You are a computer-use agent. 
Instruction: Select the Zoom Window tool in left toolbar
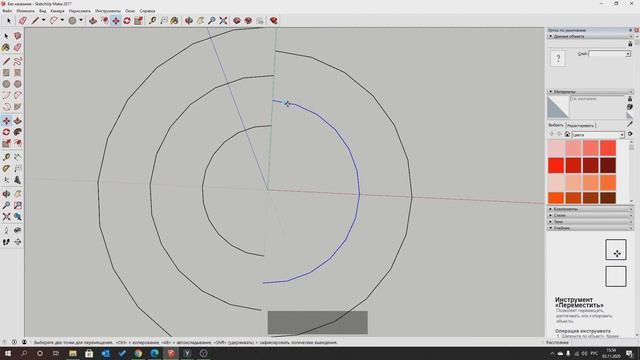click(x=18, y=205)
